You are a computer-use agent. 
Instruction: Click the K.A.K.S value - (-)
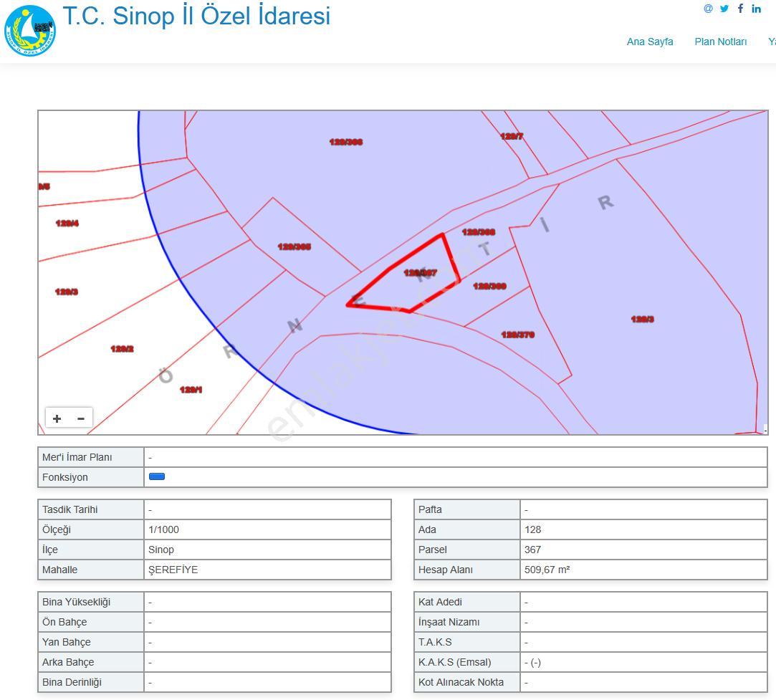[532, 663]
